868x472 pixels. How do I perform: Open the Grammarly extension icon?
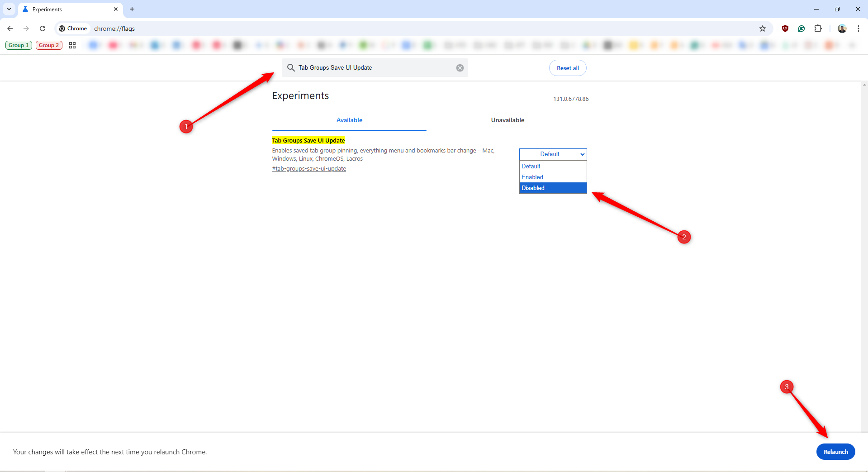(802, 29)
